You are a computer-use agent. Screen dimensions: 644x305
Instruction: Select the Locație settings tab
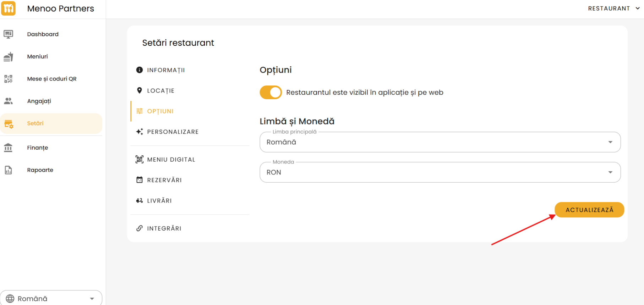(160, 91)
